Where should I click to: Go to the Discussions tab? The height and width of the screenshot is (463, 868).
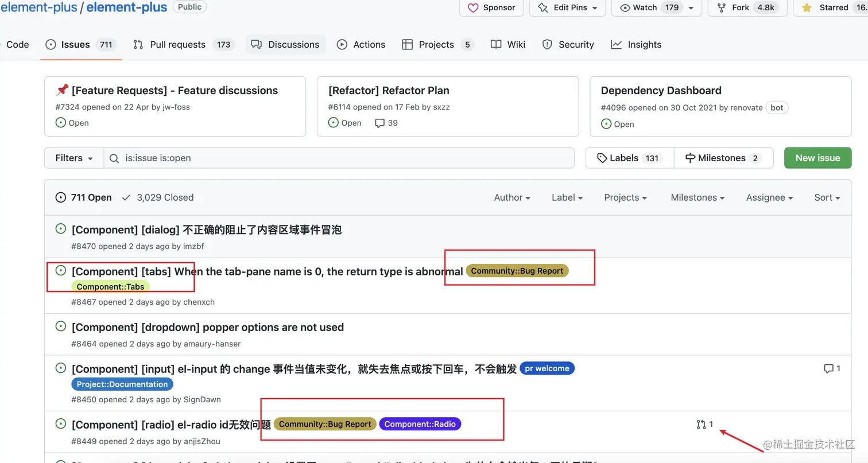point(286,44)
